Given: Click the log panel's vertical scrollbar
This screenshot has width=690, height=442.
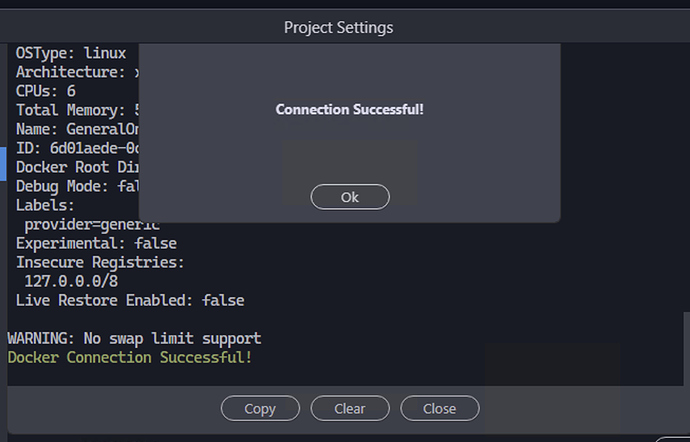Looking at the screenshot, I should [x=686, y=349].
